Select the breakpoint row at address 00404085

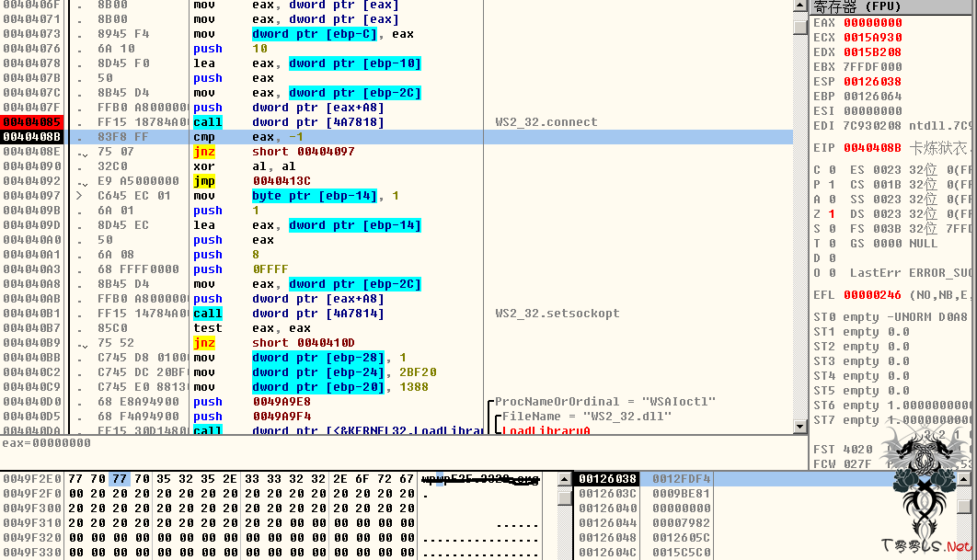pos(31,122)
